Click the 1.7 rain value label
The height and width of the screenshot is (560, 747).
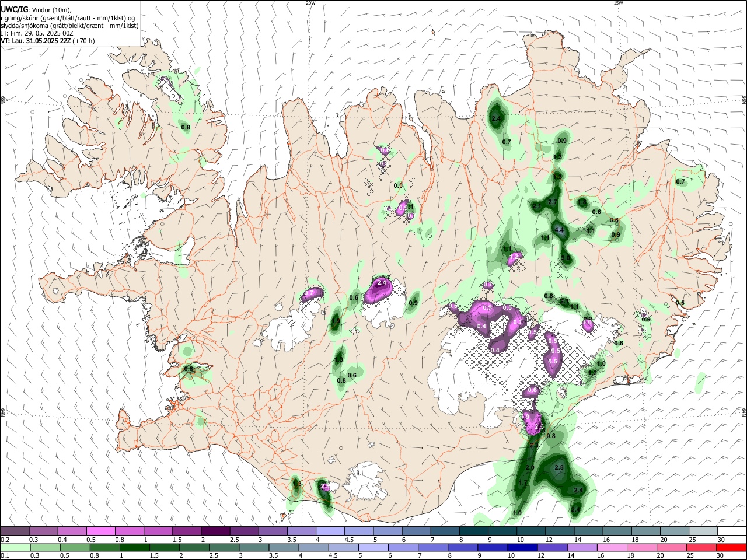coord(523,483)
